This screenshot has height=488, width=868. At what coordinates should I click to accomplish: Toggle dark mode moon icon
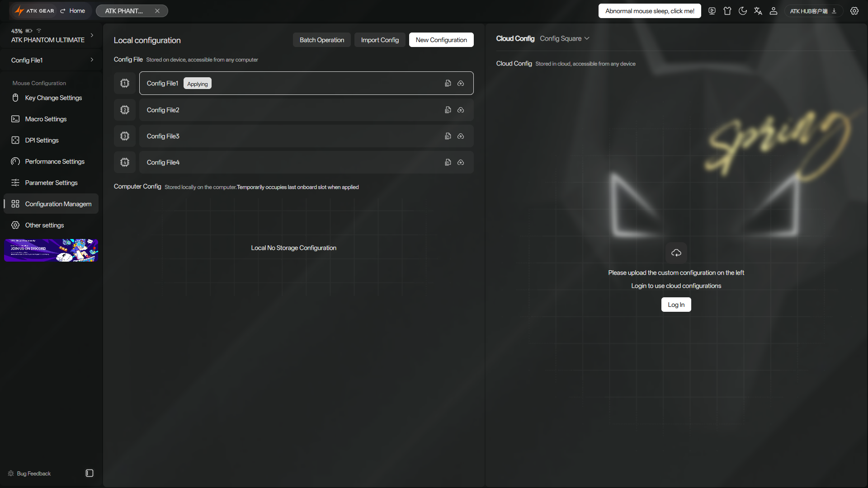tap(743, 11)
